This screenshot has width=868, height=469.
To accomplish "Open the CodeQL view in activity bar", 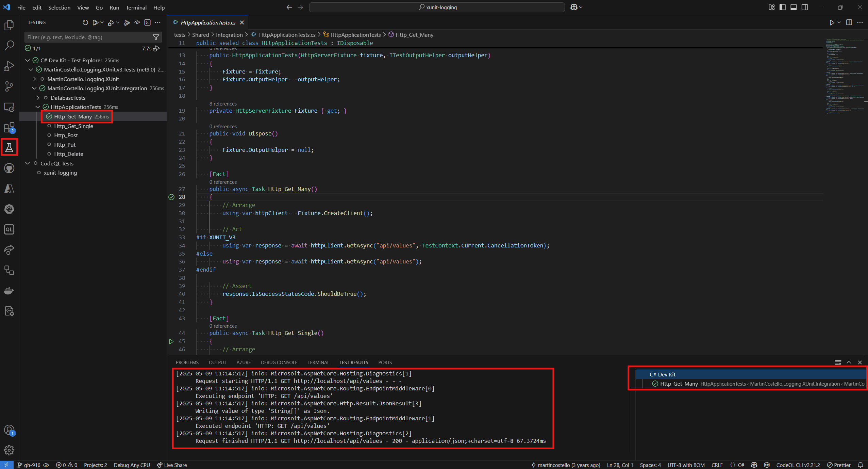I will [9, 229].
